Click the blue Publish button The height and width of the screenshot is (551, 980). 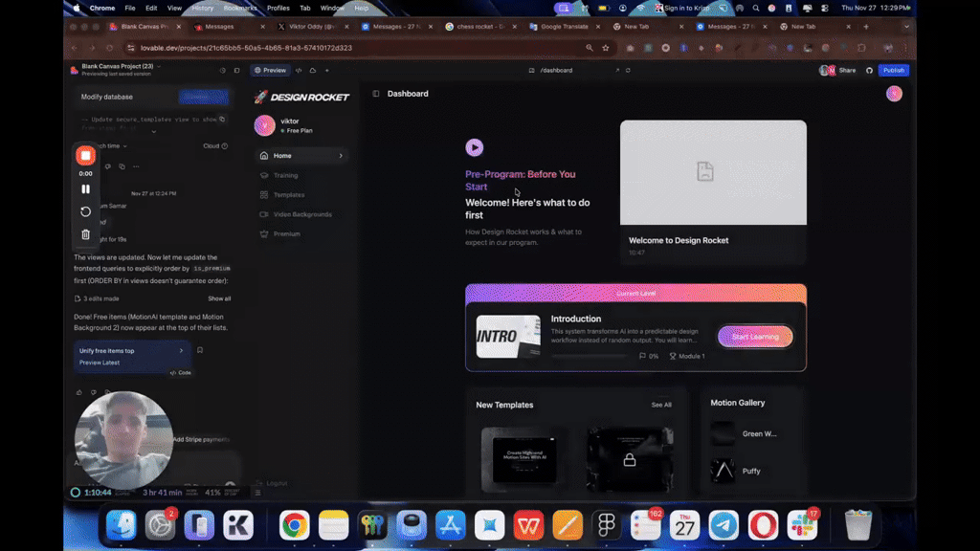(x=893, y=70)
